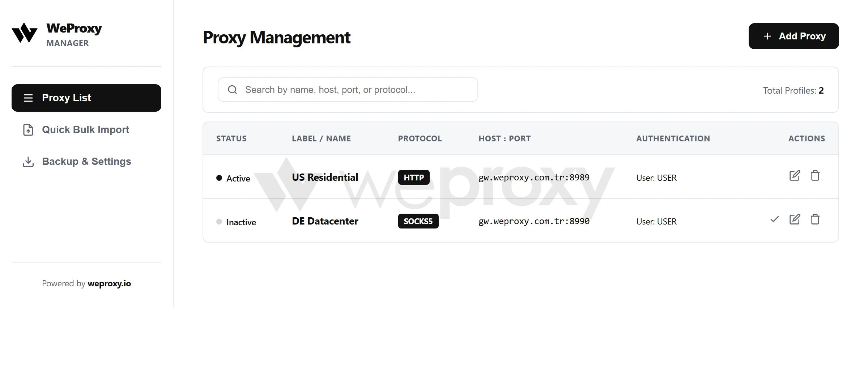Click the STATUS column header
This screenshot has height=376, width=868.
point(231,138)
